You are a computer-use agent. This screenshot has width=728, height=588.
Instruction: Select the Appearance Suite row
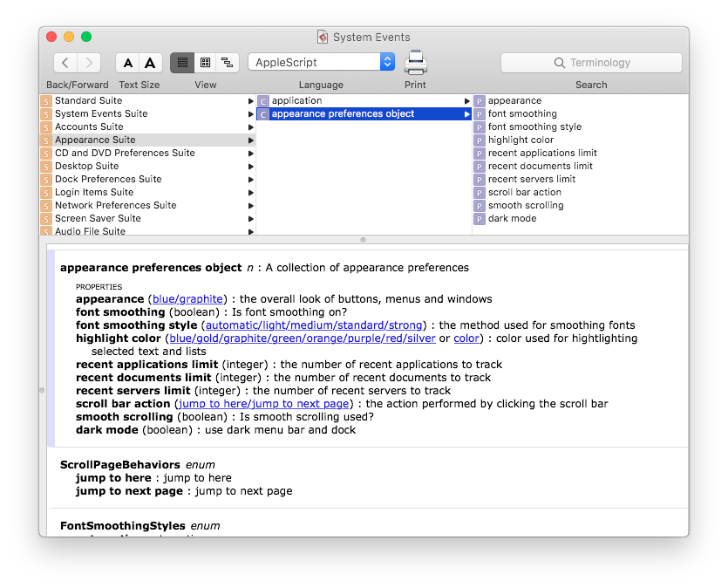(x=147, y=140)
